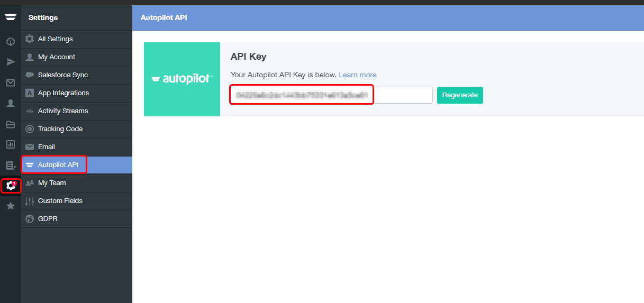The image size is (644, 303).
Task: Click the large autopilot logo tile
Action: (x=182, y=79)
